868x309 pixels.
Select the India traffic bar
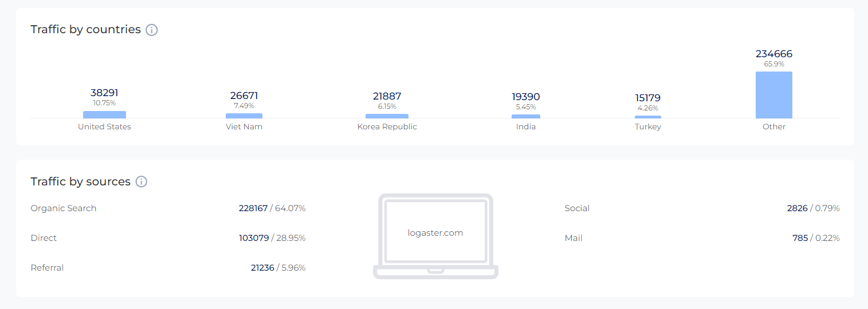coord(526,116)
